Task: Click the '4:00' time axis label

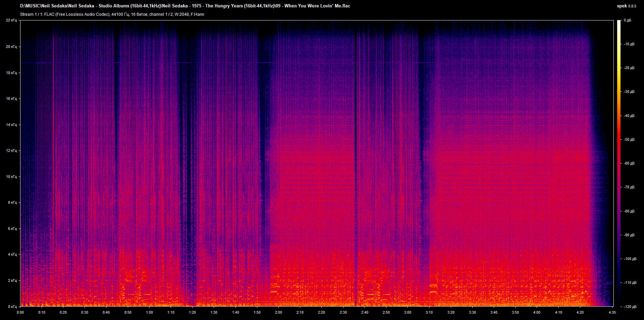Action: [x=537, y=312]
